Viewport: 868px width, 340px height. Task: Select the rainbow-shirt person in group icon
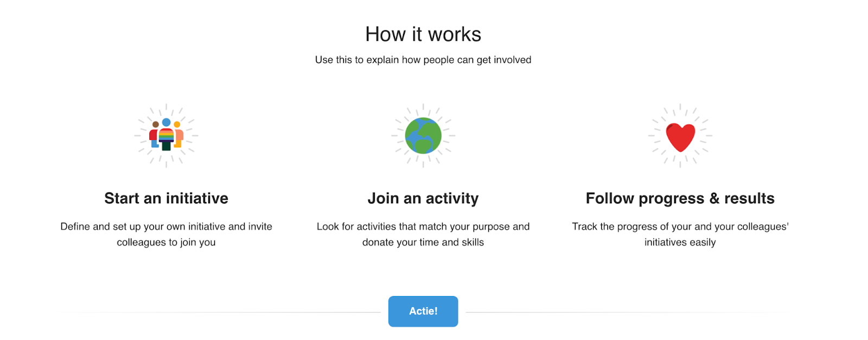167,134
